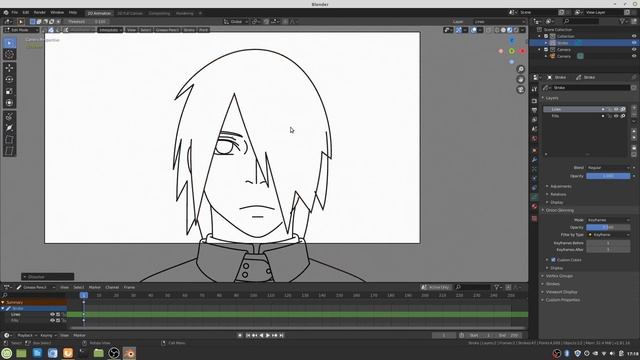Viewport: 640px width, 360px height.
Task: Hide the Stroke object in the outliner
Action: pyautogui.click(x=634, y=43)
